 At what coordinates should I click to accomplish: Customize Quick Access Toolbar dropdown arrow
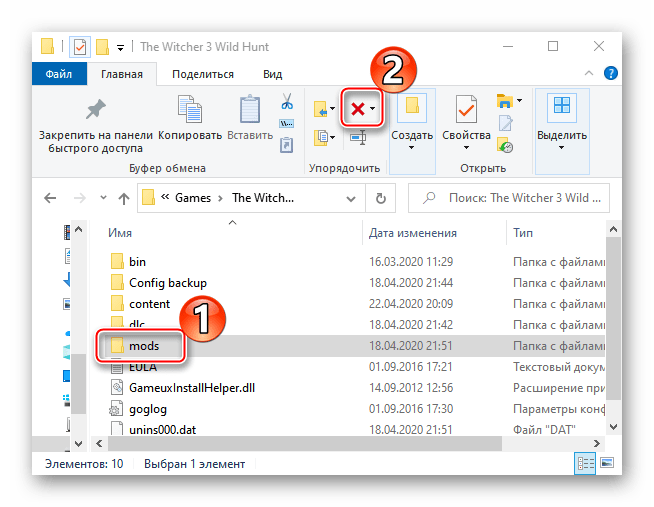pyautogui.click(x=120, y=48)
